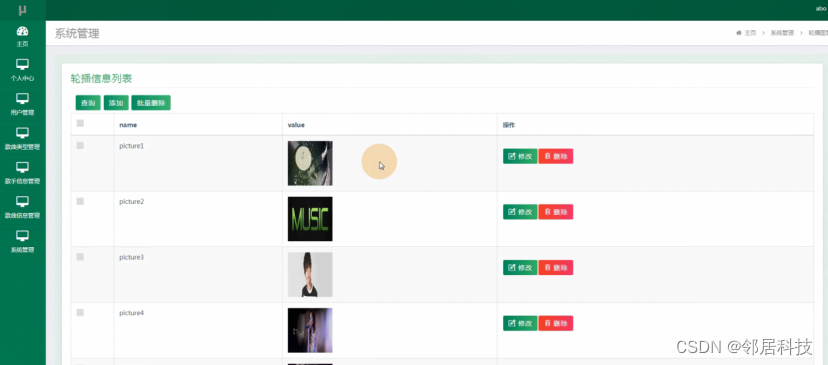Click 删除 for the picture1 row
The width and height of the screenshot is (828, 365).
556,156
